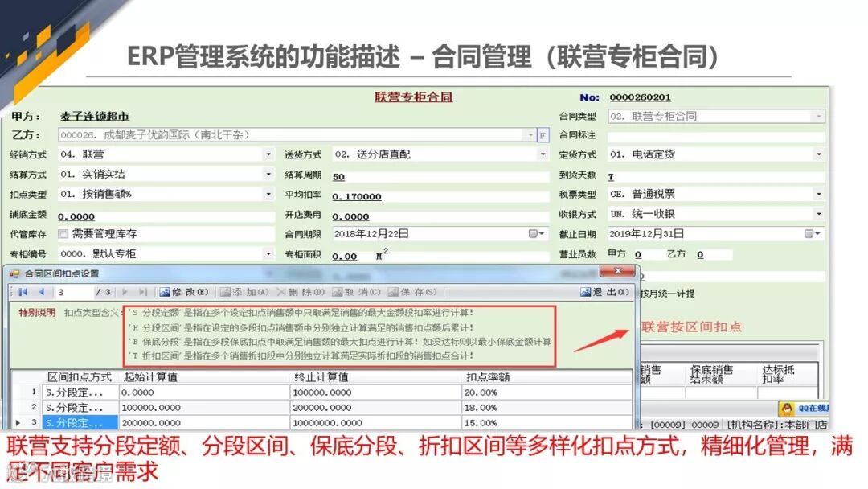Select row 1 区间扣点方式 cell
The width and height of the screenshot is (868, 489).
click(x=80, y=392)
